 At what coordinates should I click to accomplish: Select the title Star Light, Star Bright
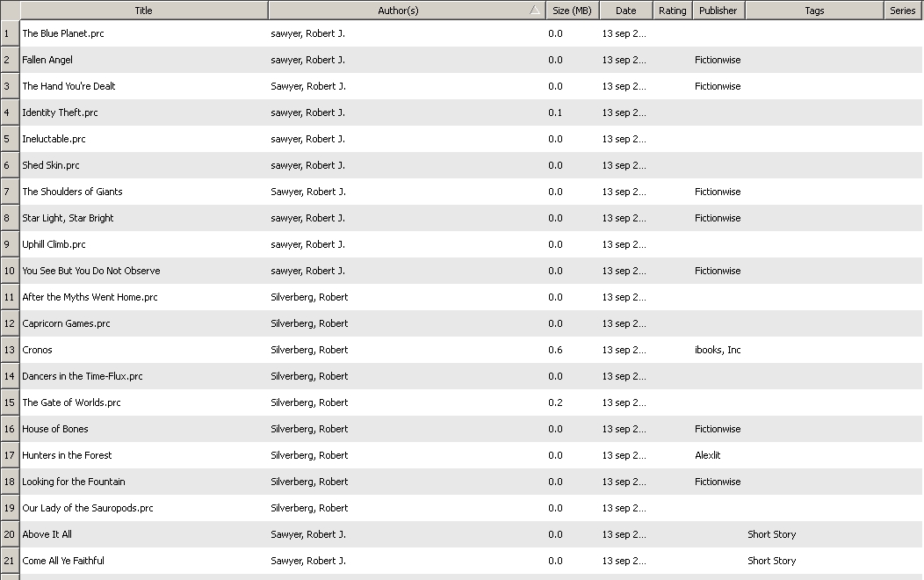pos(68,218)
